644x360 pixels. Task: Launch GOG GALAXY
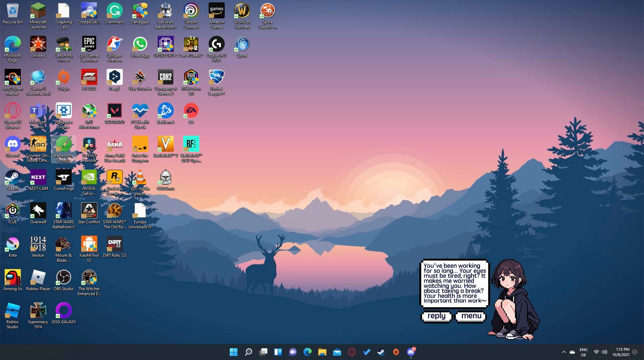point(63,311)
